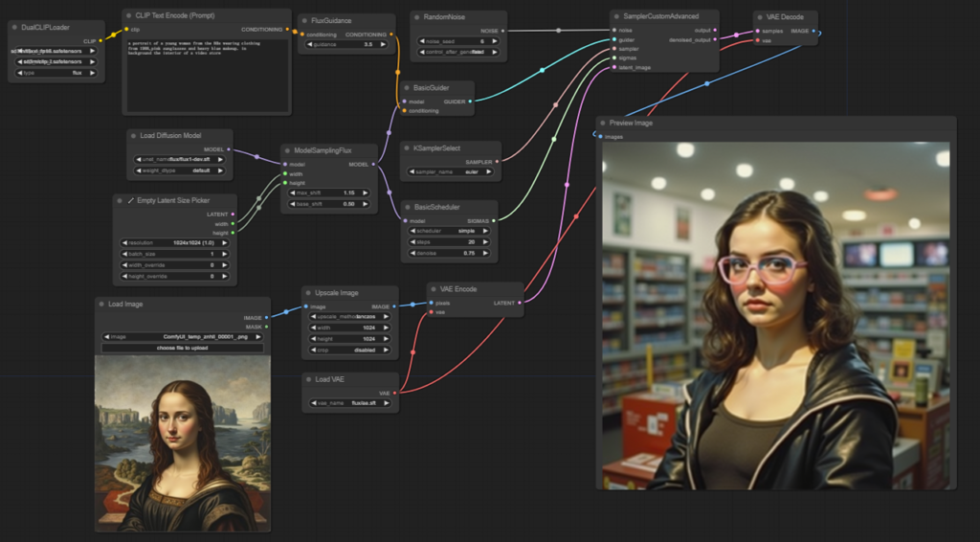Click the collapse dot on the Load Image node
The image size is (980, 542).
[102, 304]
